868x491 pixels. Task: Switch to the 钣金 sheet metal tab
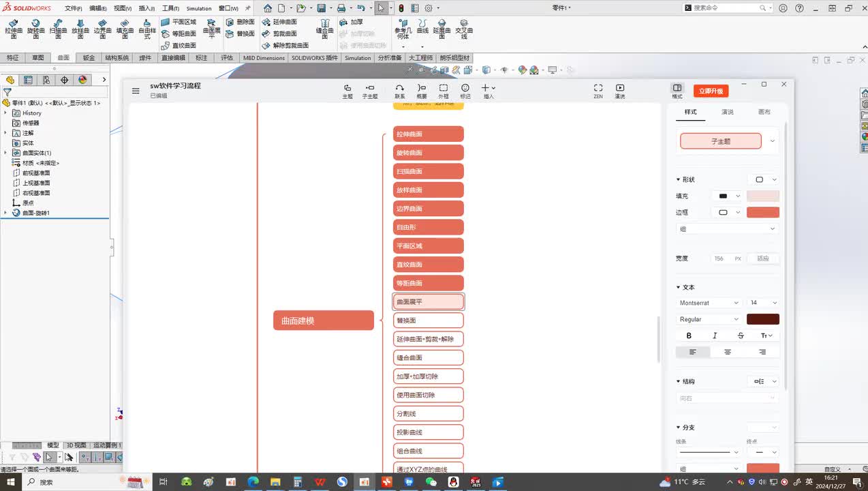coord(89,58)
